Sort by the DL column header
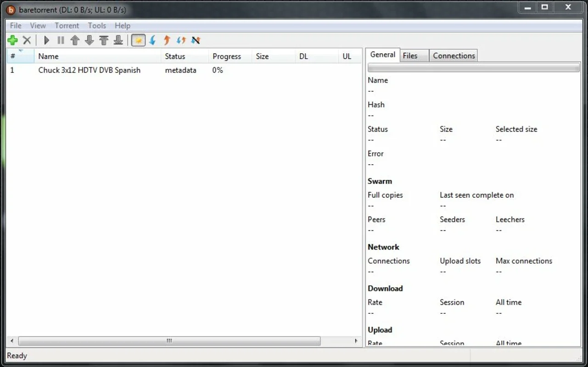Screen dimensions: 588x367 click(x=317, y=56)
